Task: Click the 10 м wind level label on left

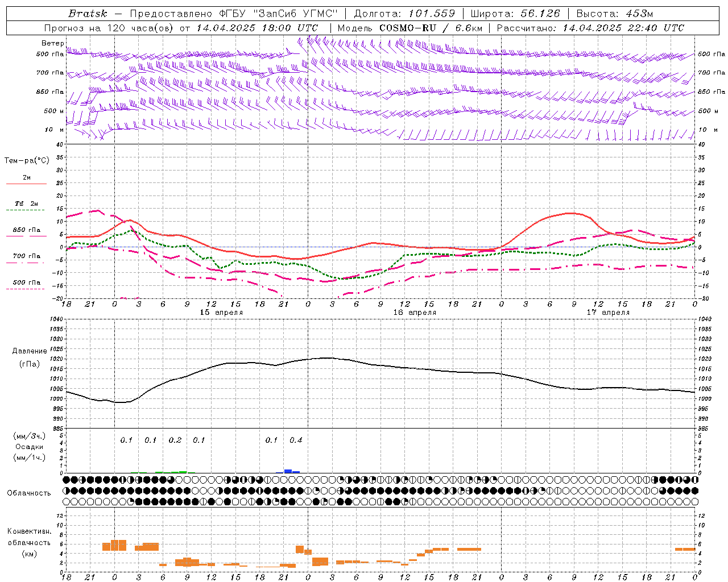Action: click(x=54, y=130)
